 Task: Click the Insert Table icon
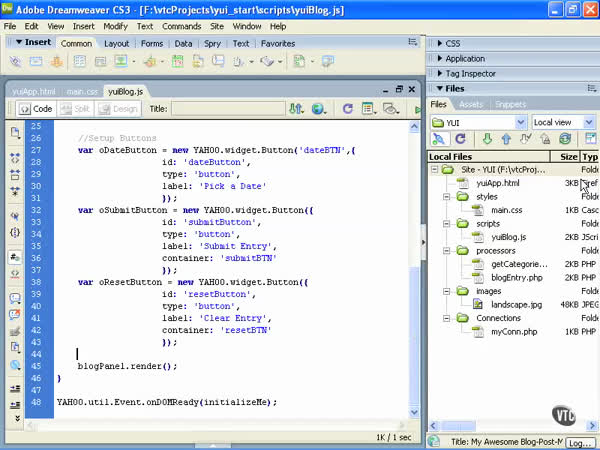tap(80, 62)
